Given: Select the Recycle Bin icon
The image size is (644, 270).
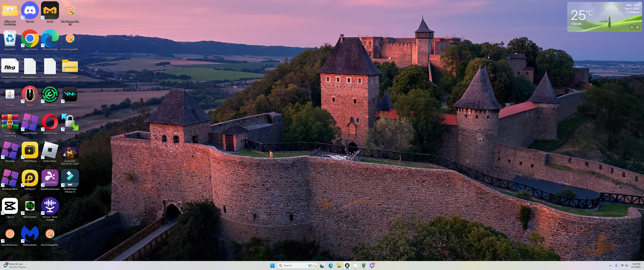Looking at the screenshot, I should (10, 39).
